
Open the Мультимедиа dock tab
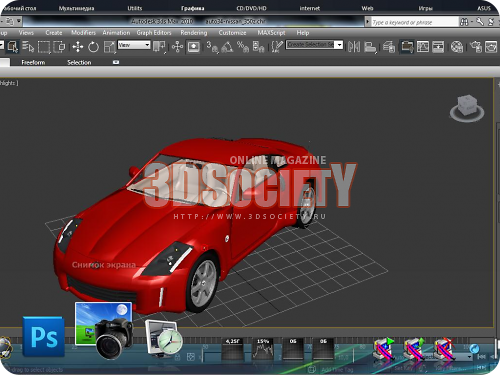(x=76, y=8)
